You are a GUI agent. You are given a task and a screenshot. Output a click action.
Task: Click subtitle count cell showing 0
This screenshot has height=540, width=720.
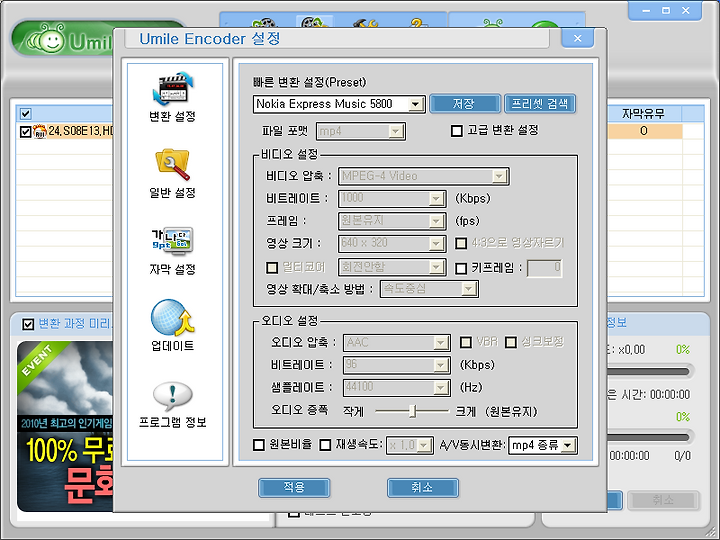644,131
